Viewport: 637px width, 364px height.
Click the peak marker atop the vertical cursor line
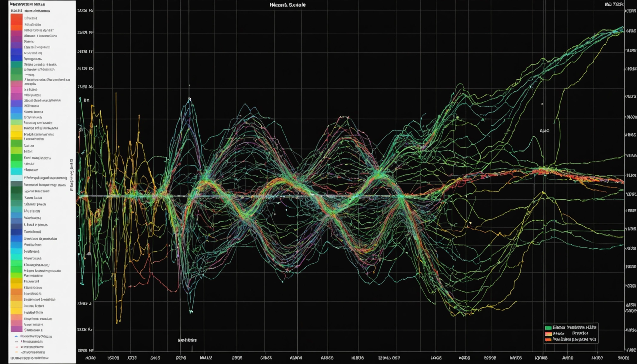[190, 100]
